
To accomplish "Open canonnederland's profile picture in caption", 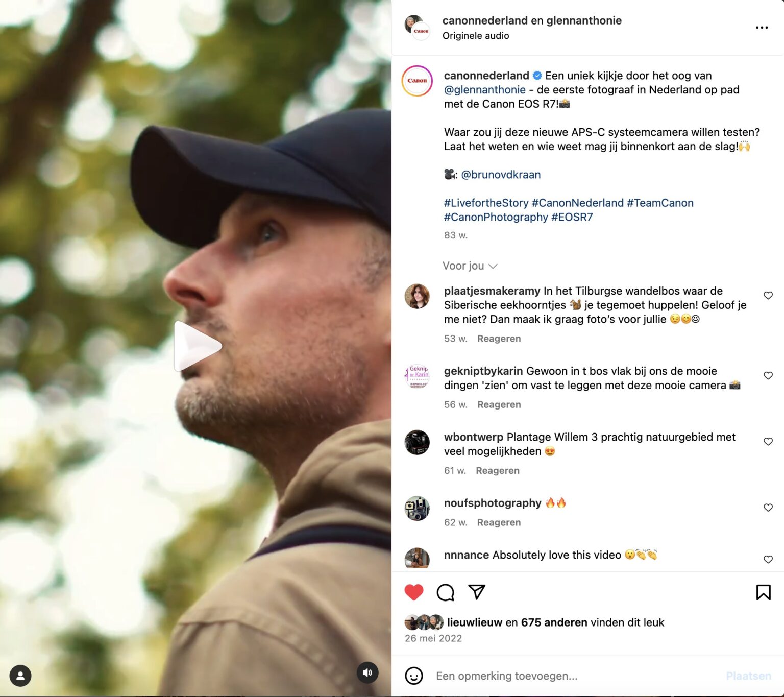I will (417, 81).
